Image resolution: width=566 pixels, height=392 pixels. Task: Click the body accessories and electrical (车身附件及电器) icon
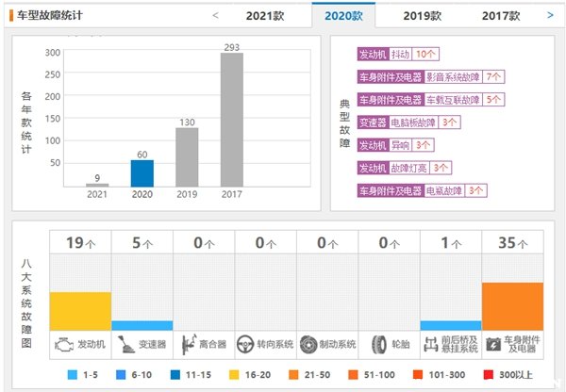click(x=491, y=344)
